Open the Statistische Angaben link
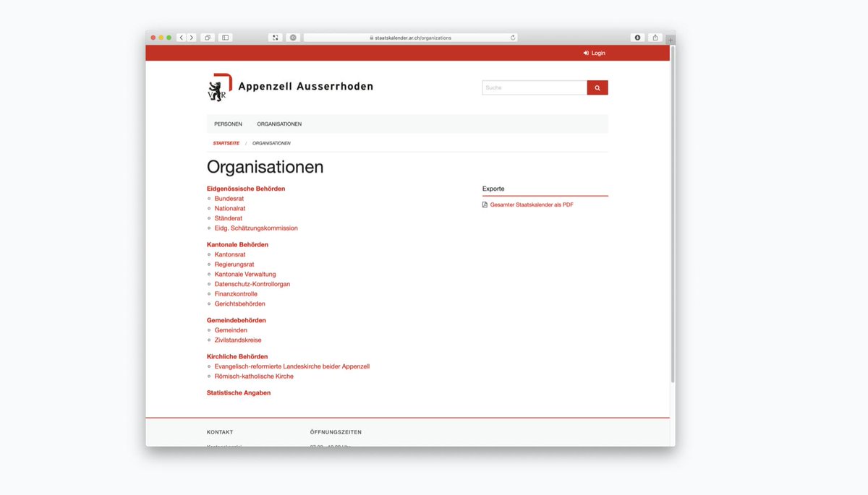The width and height of the screenshot is (868, 495). coord(239,393)
